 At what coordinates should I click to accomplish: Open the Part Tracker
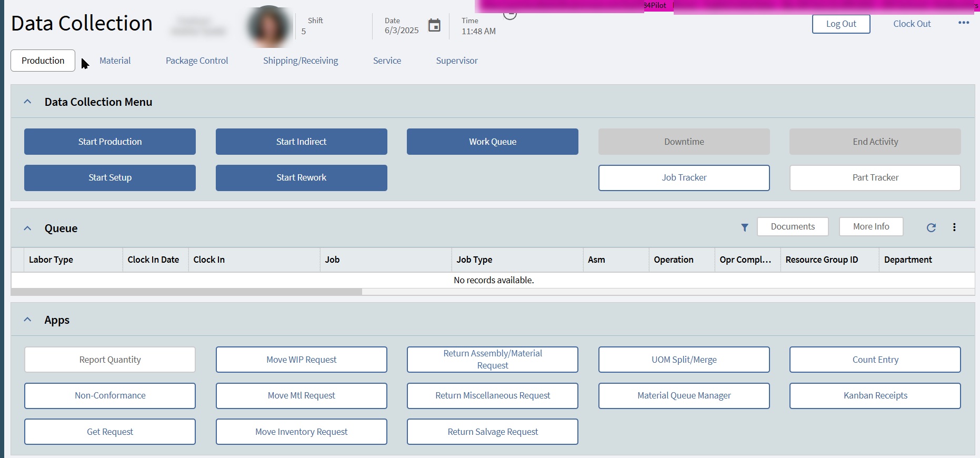[x=875, y=178]
